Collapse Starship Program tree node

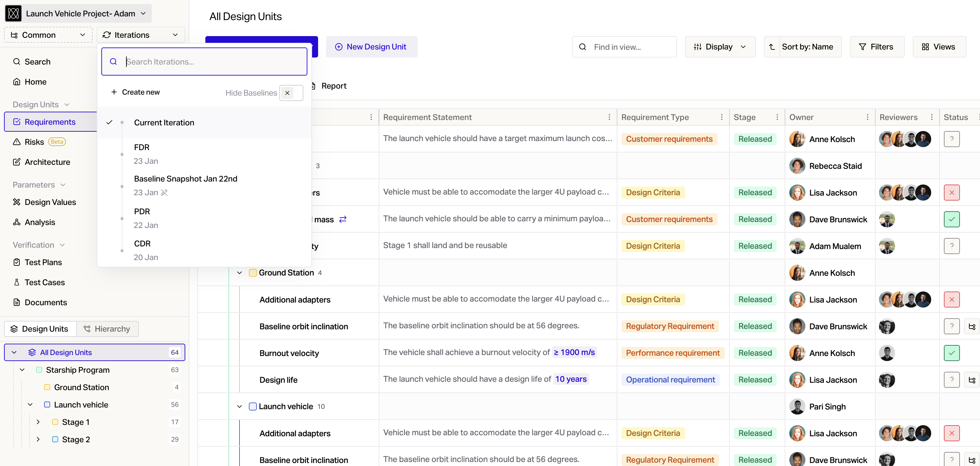pos(22,370)
